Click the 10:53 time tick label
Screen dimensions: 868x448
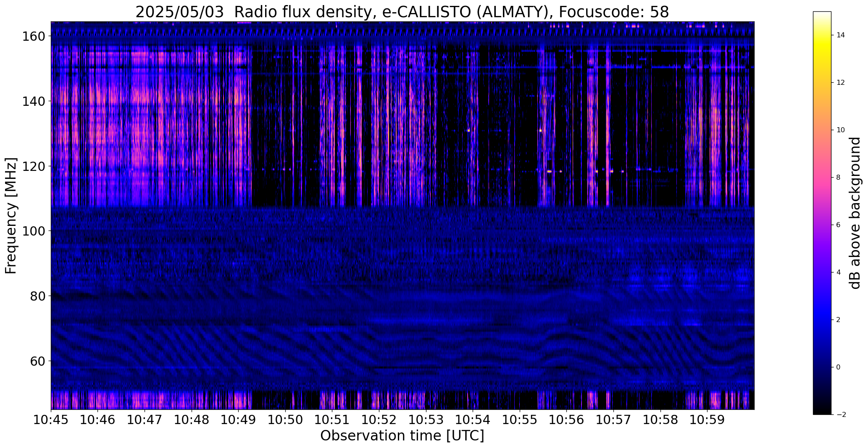(426, 420)
